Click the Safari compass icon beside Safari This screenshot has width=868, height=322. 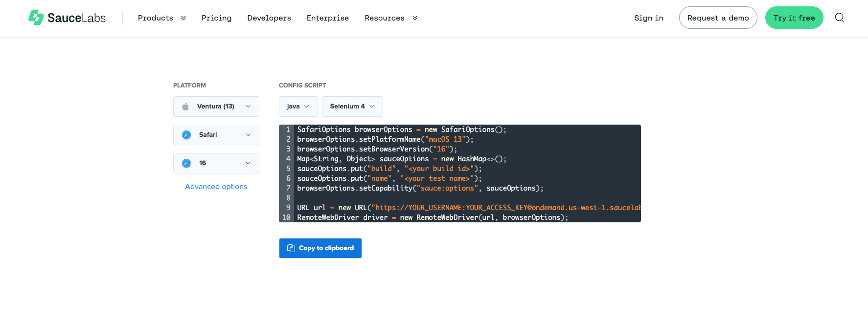(186, 135)
